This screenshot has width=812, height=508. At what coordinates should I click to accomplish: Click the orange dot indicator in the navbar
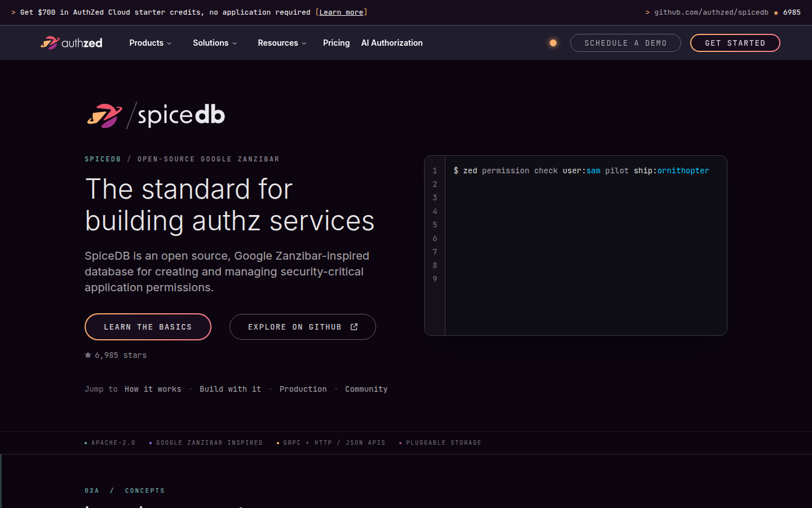pos(553,43)
